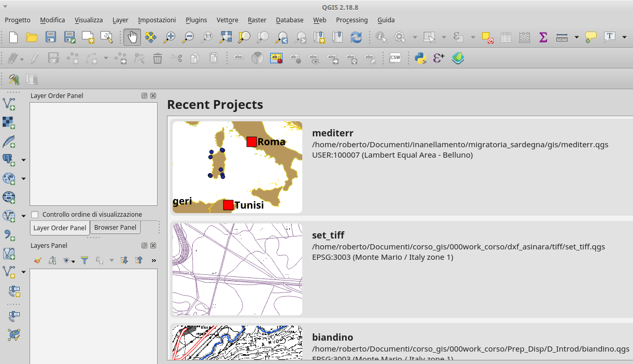Open the Python console
The height and width of the screenshot is (364, 633).
420,58
